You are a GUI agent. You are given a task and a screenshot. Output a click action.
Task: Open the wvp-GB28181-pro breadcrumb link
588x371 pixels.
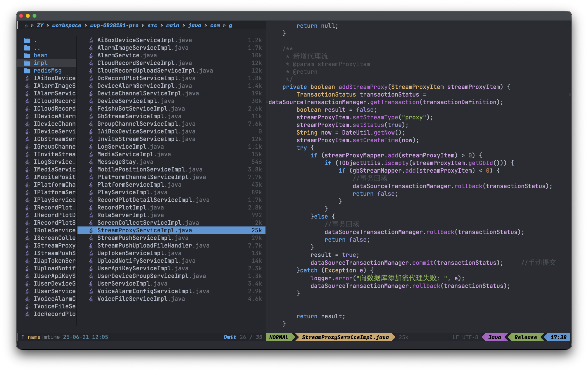click(114, 25)
